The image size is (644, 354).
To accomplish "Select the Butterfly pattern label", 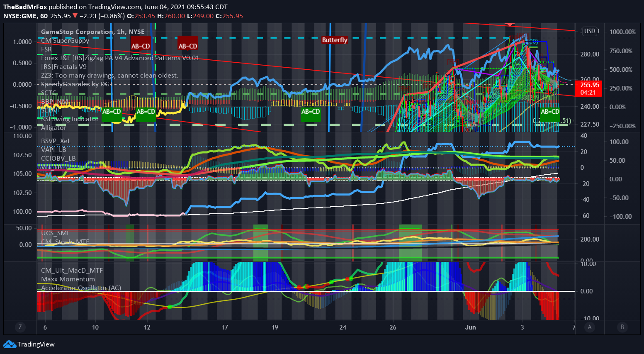I will 335,40.
